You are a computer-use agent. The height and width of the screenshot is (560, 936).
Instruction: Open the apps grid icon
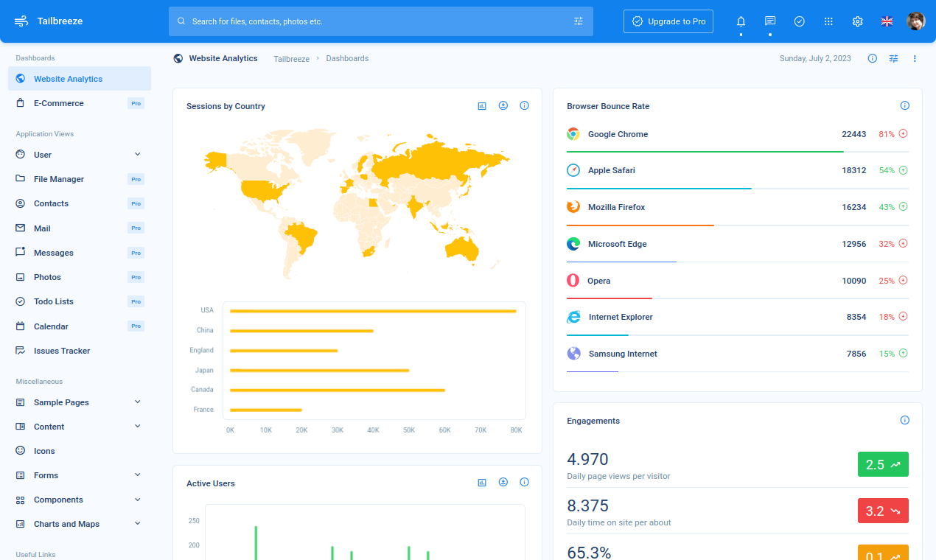(x=828, y=21)
